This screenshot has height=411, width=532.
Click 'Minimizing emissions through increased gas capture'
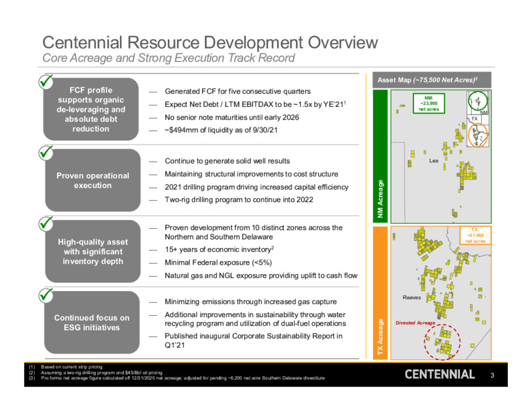tap(251, 301)
